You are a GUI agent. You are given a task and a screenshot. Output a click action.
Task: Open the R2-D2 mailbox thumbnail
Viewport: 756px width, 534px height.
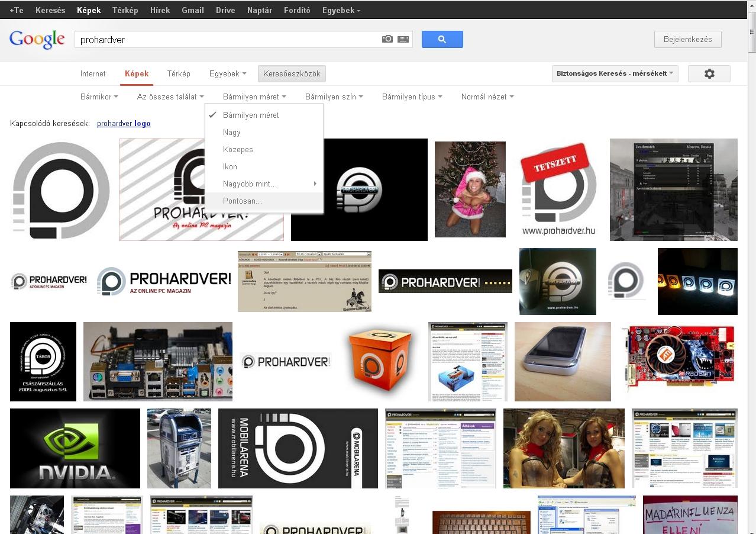click(179, 448)
